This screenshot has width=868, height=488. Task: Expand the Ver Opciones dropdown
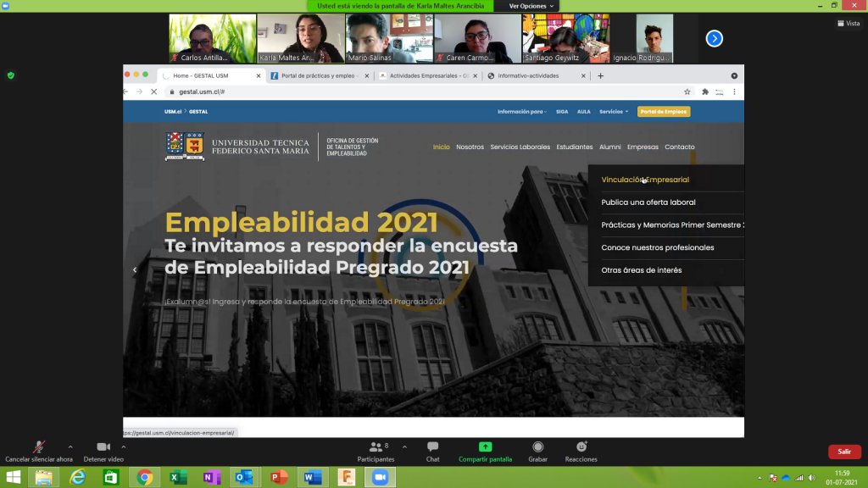click(531, 6)
